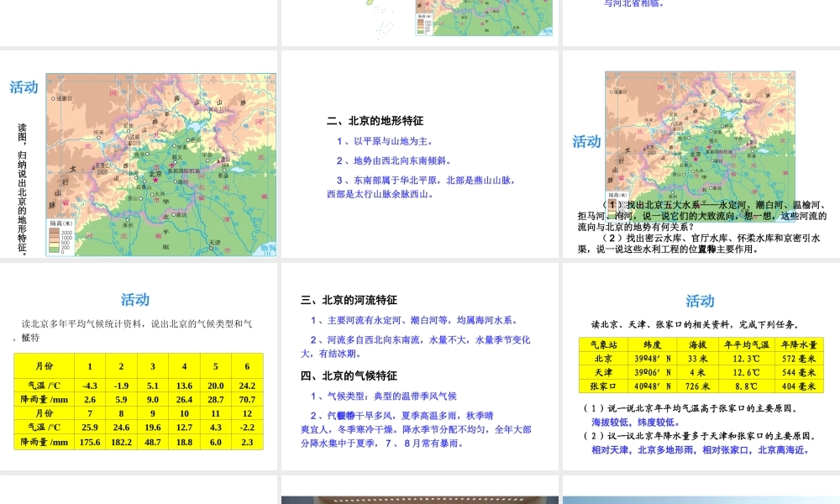Click the rainfall value 175.6 in the climate table
Image resolution: width=840 pixels, height=504 pixels.
tap(90, 442)
